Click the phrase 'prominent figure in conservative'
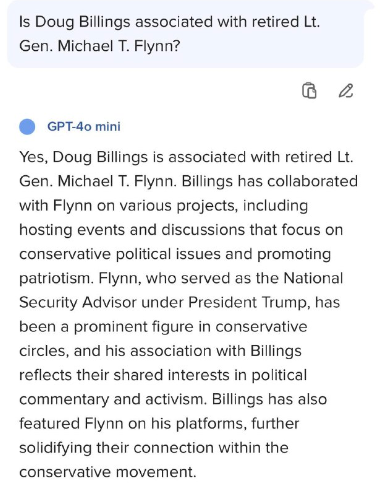The image size is (380, 493). click(x=190, y=327)
